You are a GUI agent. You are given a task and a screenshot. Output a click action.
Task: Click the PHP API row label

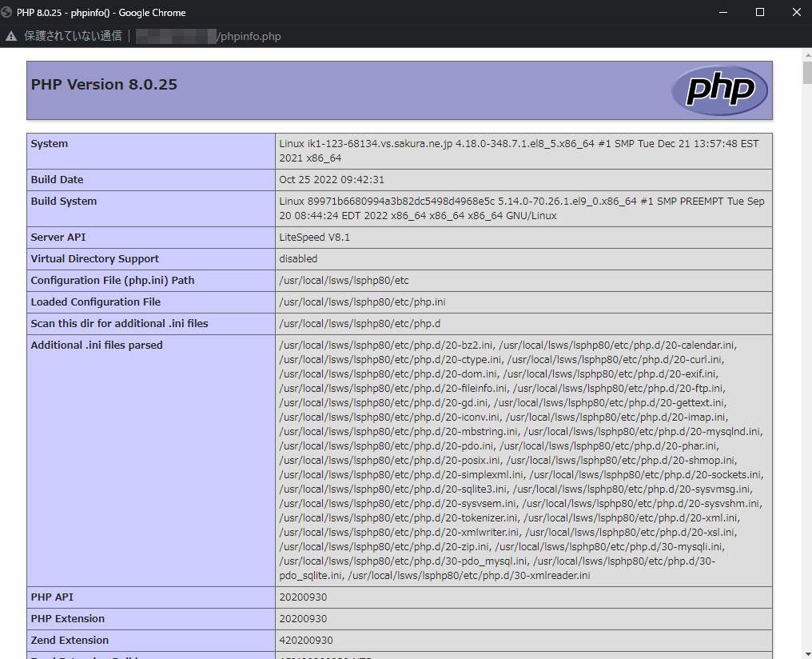tap(53, 597)
